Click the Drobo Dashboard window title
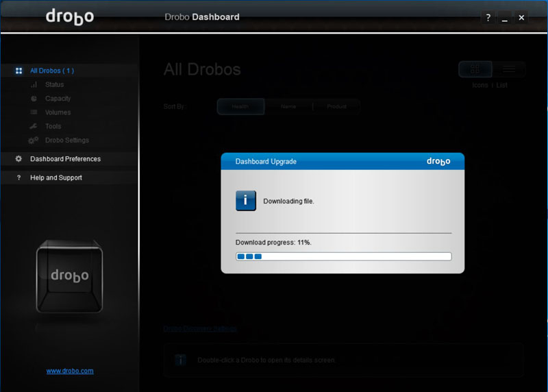The width and height of the screenshot is (548, 392). pos(202,16)
